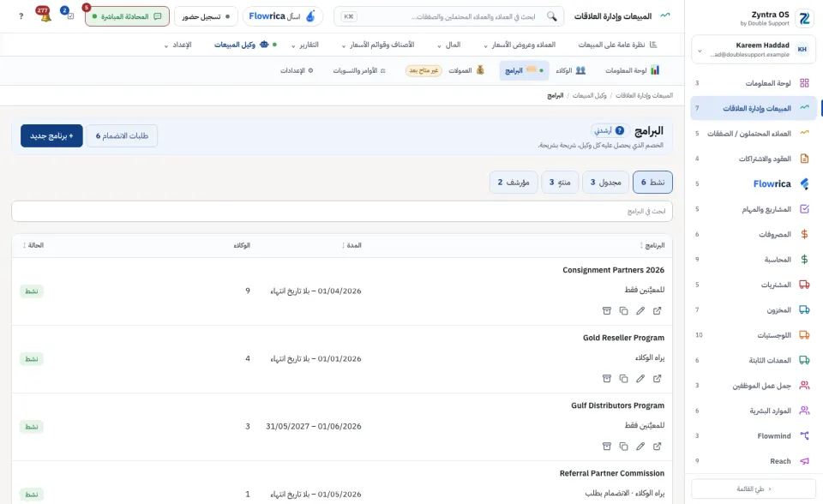The height and width of the screenshot is (504, 823).
Task: Open the لوحة المعلومات sub-tab
Action: tap(632, 70)
